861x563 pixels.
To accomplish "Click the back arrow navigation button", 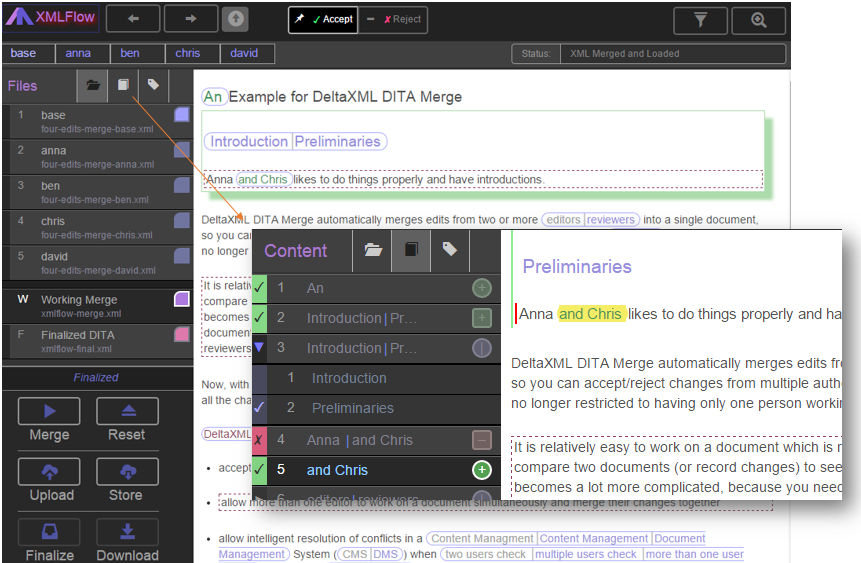I will [x=133, y=19].
